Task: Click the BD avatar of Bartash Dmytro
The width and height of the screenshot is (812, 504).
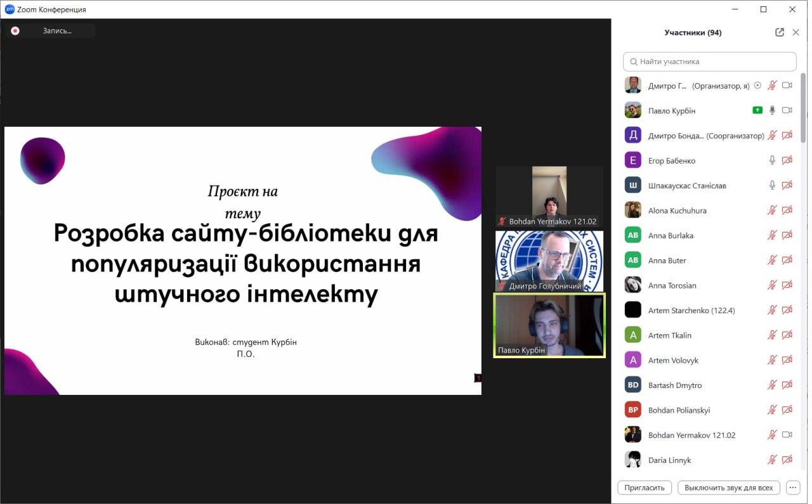Action: coord(632,385)
